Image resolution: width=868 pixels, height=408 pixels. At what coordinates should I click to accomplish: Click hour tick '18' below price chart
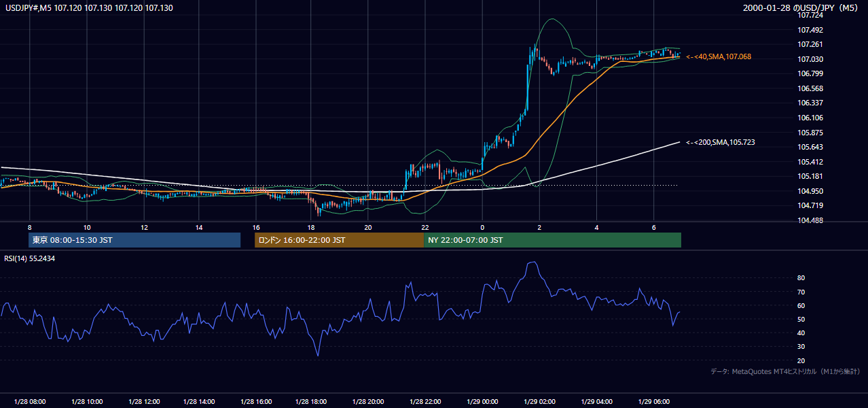[x=312, y=227]
